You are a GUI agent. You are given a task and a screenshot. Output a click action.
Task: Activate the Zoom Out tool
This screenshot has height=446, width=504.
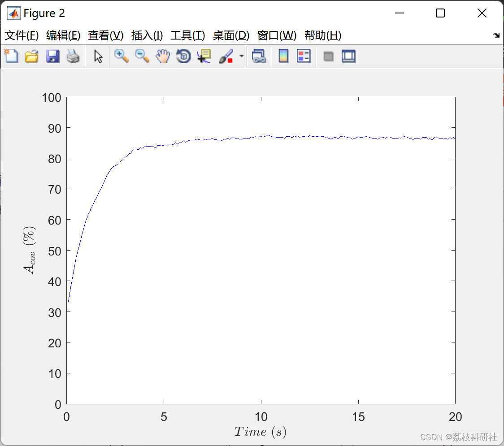[x=142, y=56]
